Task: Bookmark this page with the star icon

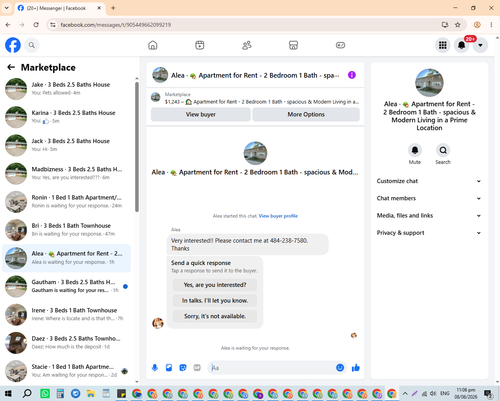Action: (x=458, y=25)
